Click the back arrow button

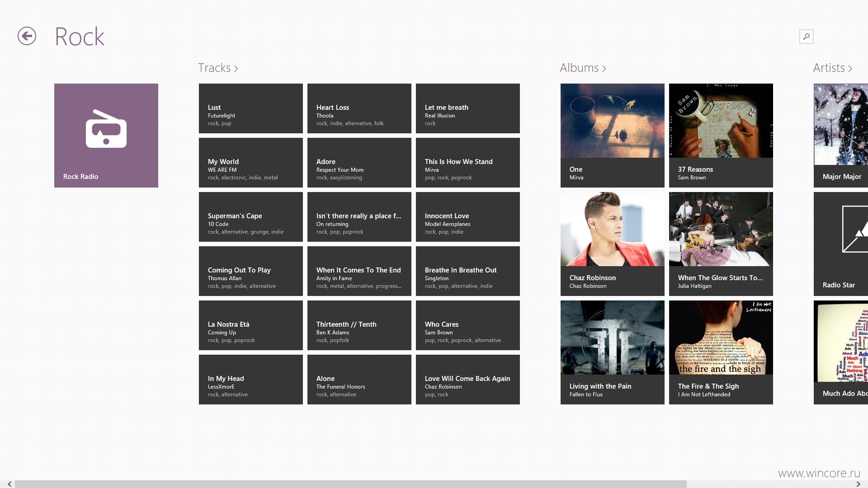(27, 36)
